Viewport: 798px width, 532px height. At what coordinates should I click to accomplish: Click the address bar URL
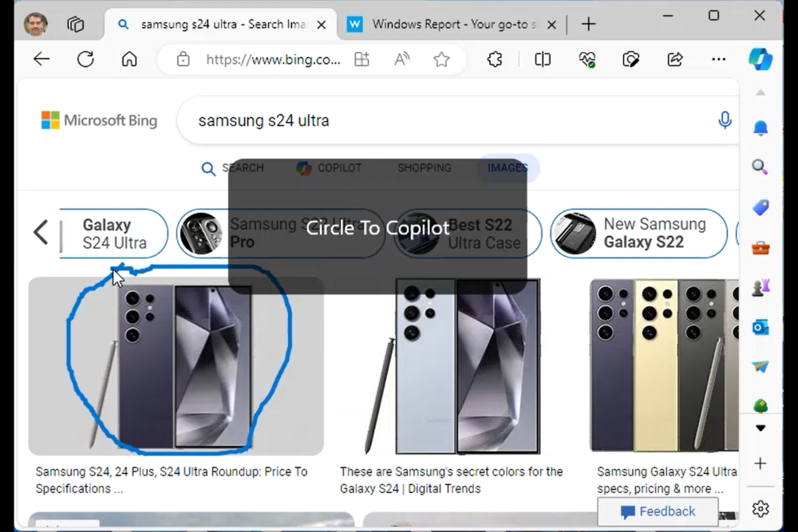tap(273, 60)
